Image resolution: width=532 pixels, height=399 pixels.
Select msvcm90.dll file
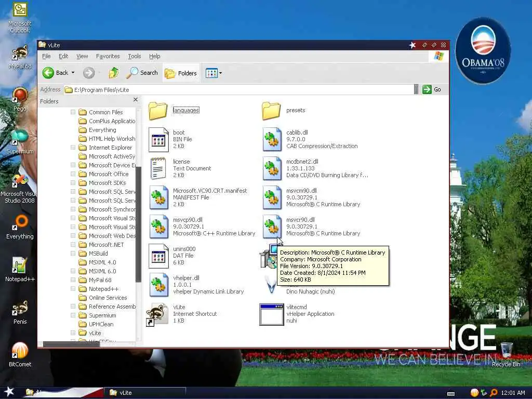[272, 197]
